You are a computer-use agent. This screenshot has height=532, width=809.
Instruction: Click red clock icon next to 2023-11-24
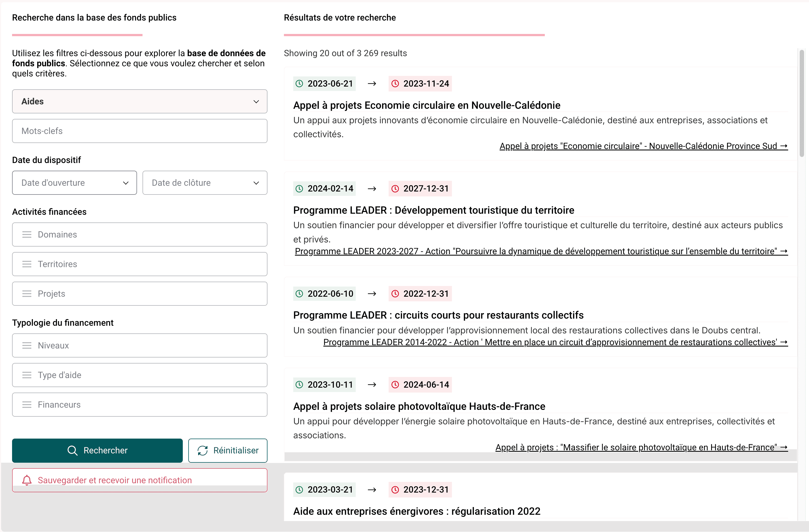click(395, 84)
